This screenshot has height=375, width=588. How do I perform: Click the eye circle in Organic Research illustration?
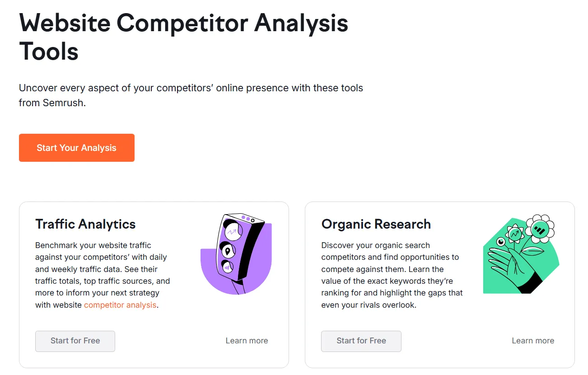pos(500,242)
